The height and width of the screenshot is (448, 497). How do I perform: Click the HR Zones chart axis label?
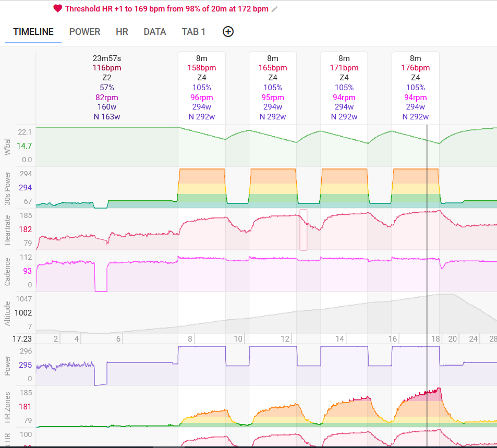click(x=7, y=407)
